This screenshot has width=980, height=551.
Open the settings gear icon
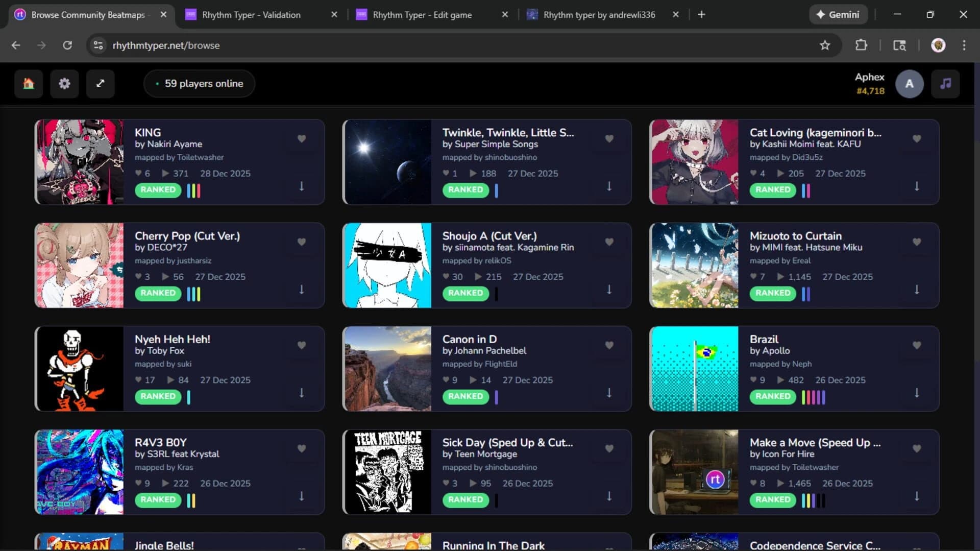(64, 84)
